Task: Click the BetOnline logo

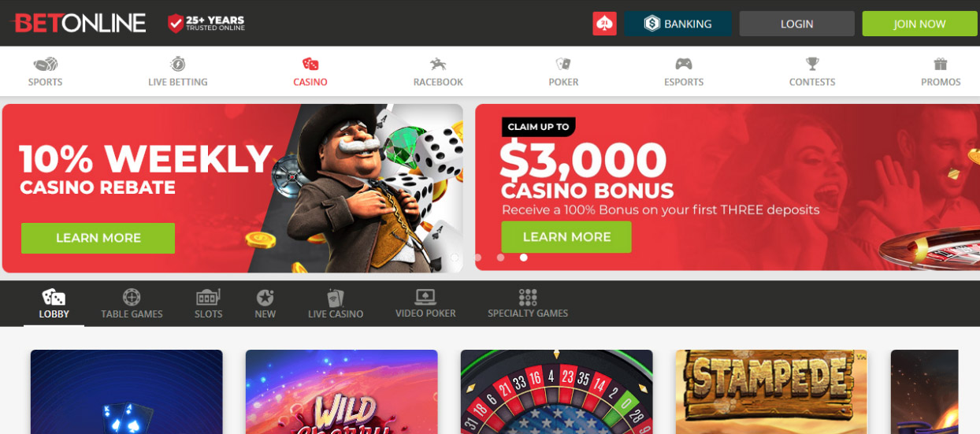Action: (80, 24)
